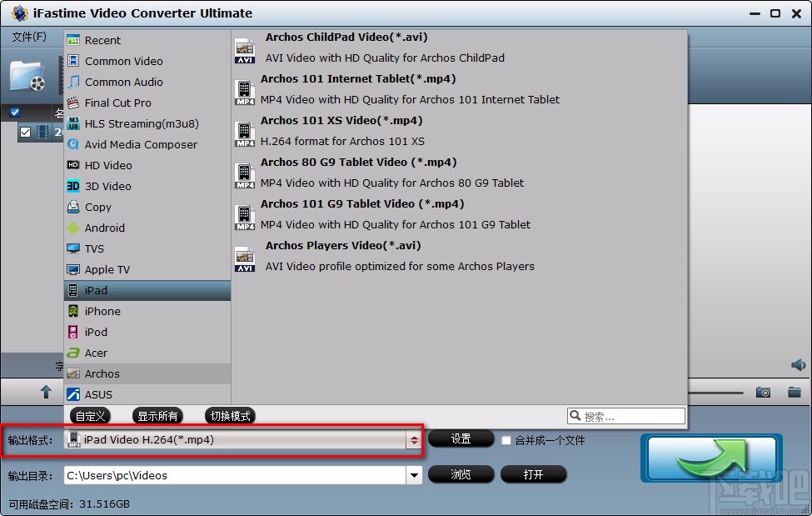This screenshot has height=516, width=812.
Task: Open the output format dropdown
Action: [414, 439]
